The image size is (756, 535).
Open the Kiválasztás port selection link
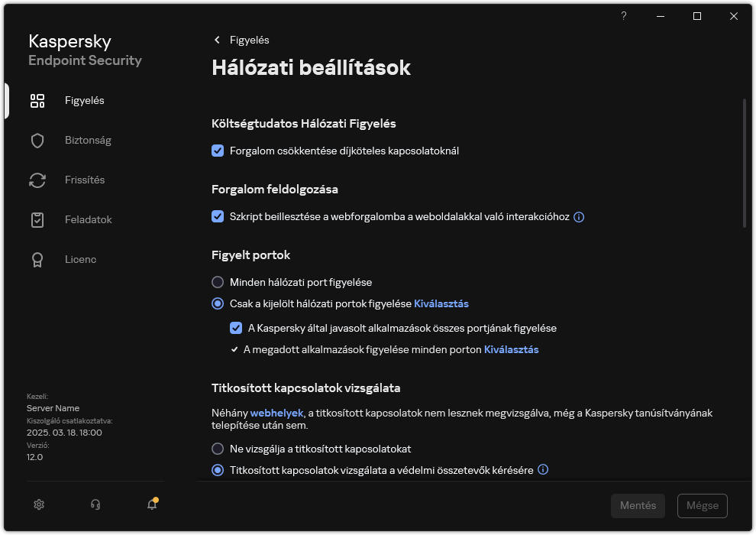(x=441, y=303)
